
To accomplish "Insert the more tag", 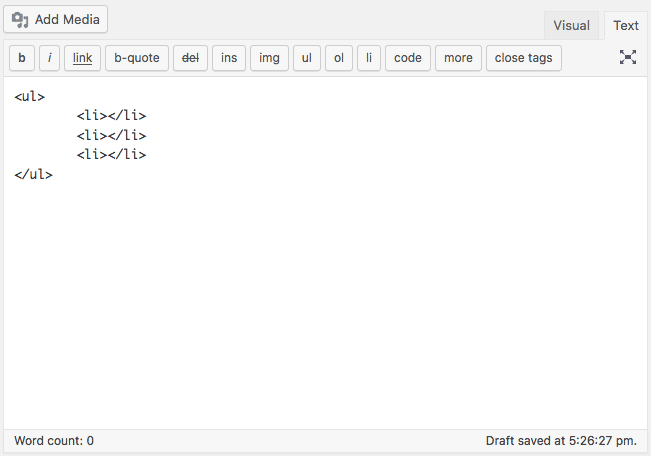I will [x=458, y=58].
